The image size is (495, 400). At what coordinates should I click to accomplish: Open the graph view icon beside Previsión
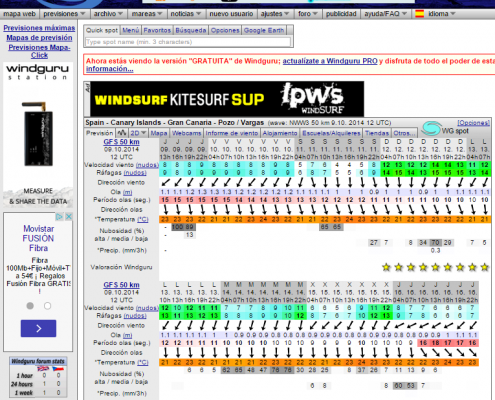(122, 133)
